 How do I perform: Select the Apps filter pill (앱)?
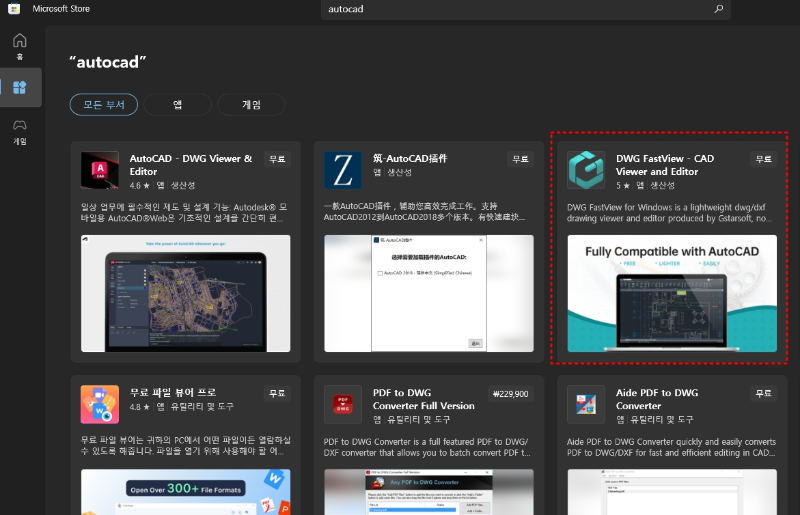(x=178, y=105)
